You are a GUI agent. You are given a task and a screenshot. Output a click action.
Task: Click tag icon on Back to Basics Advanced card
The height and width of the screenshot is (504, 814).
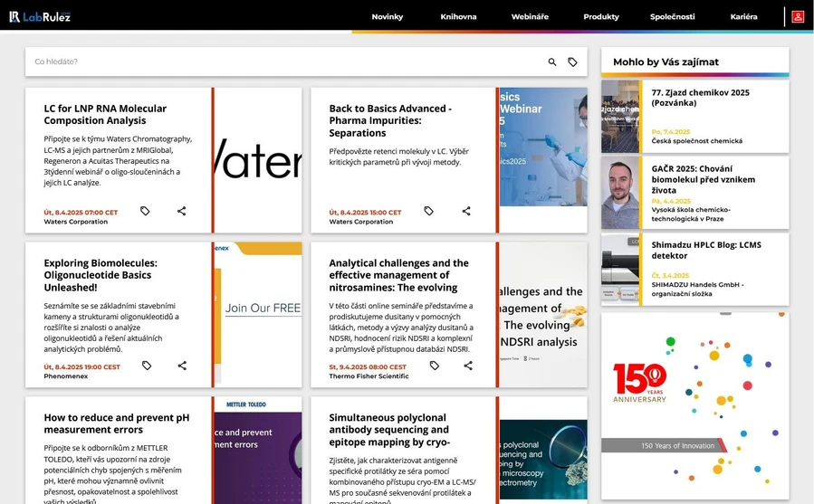click(428, 211)
